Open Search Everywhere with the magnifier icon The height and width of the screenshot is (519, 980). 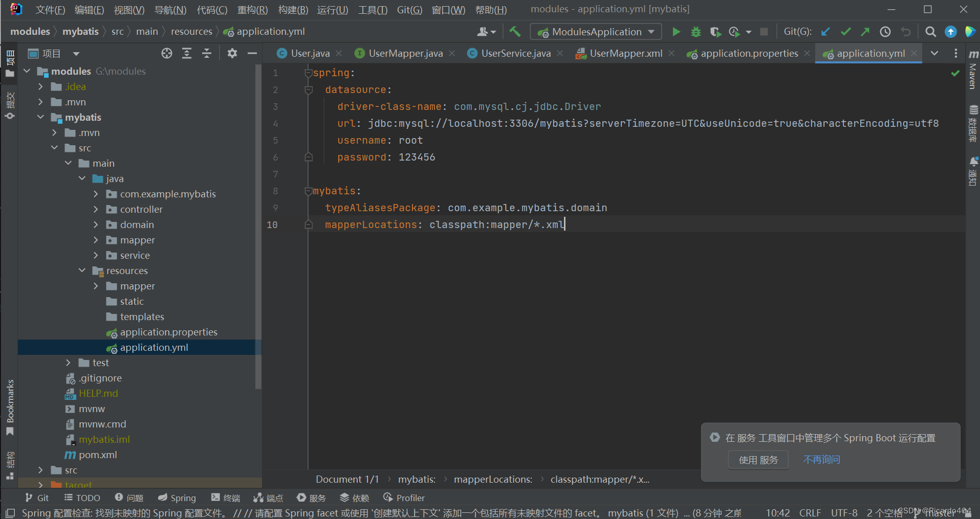click(x=930, y=31)
